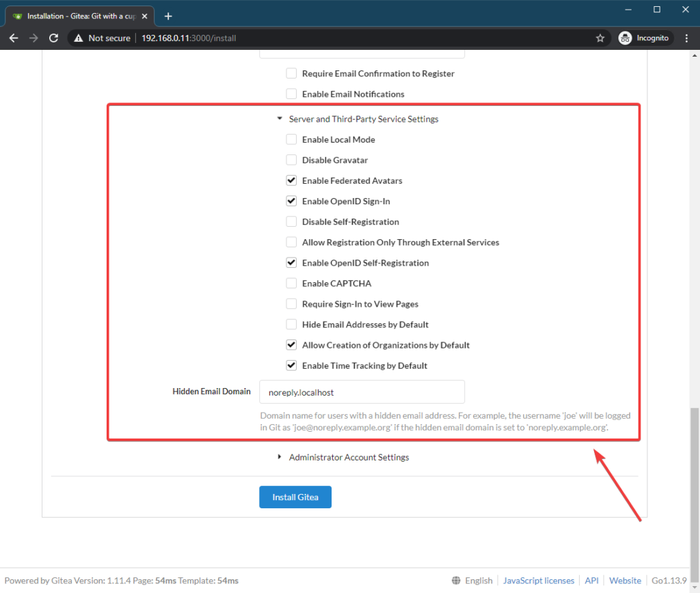700x593 pixels.
Task: Check Disable Gravatar
Action: tap(291, 160)
